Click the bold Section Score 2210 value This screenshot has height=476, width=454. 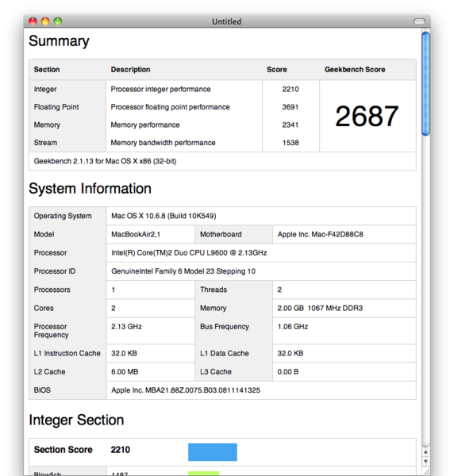121,450
